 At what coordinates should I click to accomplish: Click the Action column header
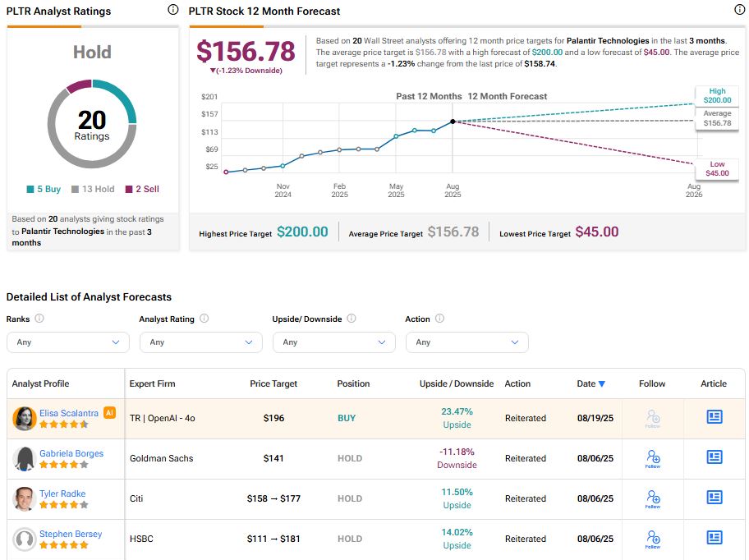pyautogui.click(x=517, y=383)
